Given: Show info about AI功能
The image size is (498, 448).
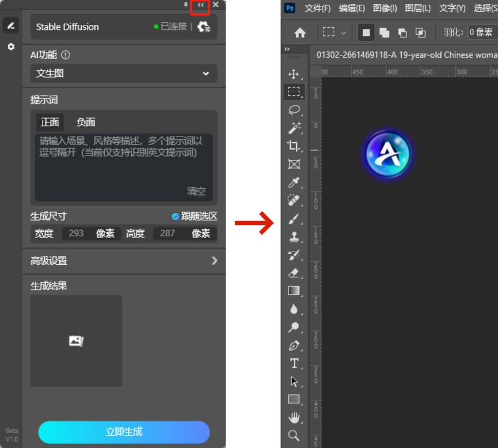Looking at the screenshot, I should (66, 55).
